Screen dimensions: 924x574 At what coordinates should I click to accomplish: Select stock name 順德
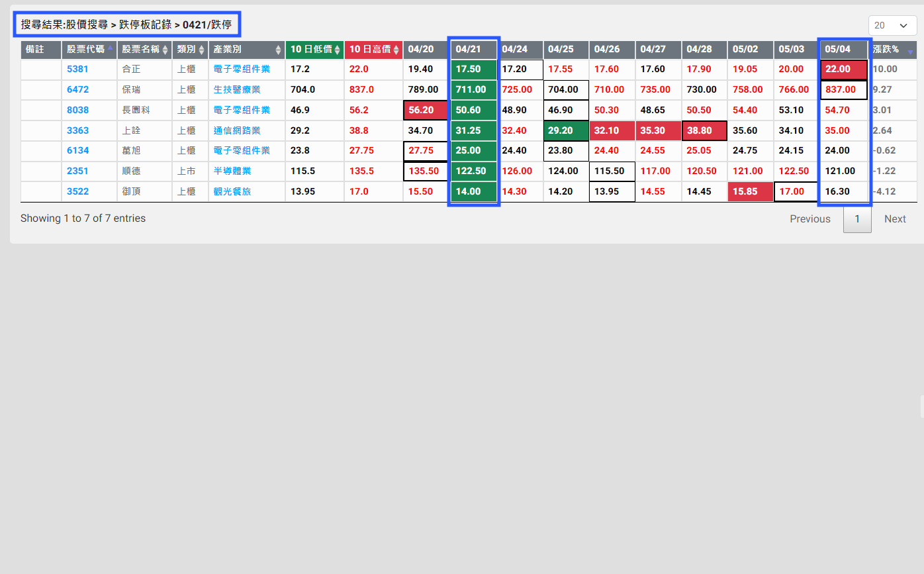tap(132, 171)
